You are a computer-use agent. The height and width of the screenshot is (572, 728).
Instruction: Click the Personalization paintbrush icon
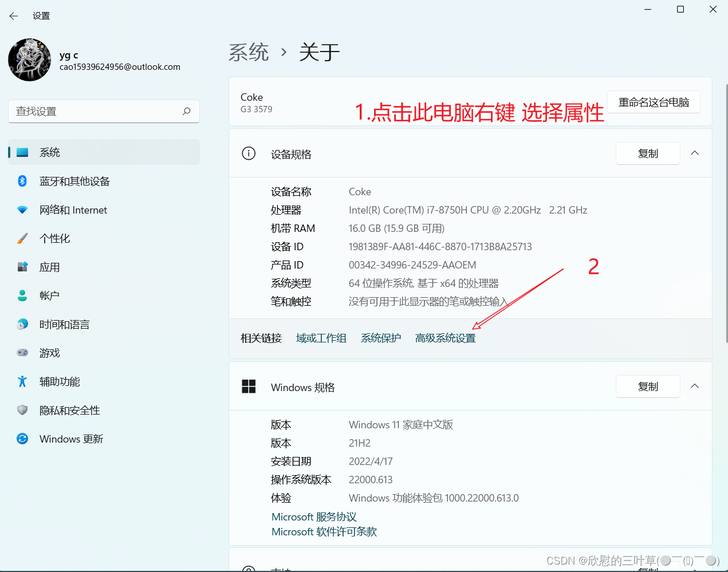click(22, 238)
